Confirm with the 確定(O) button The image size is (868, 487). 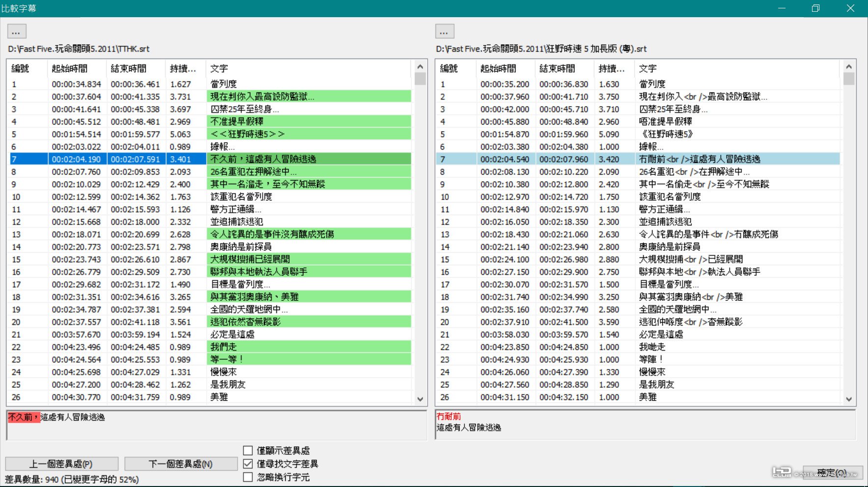pos(833,472)
